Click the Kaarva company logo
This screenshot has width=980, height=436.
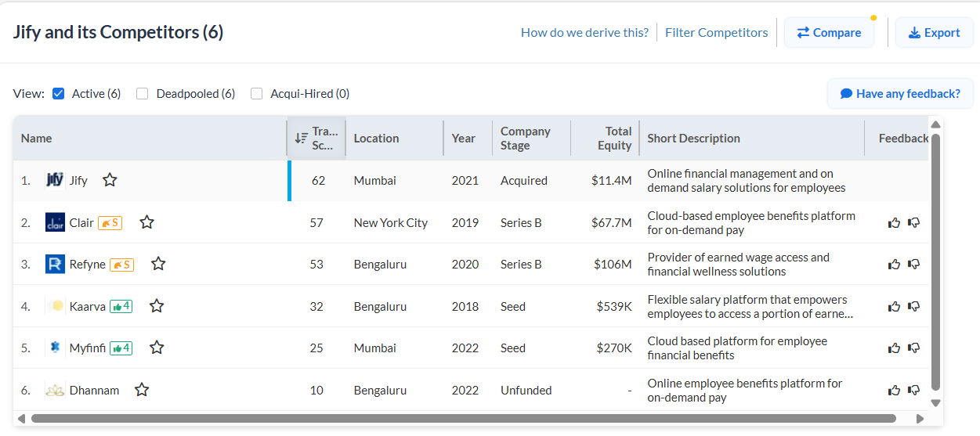point(55,306)
